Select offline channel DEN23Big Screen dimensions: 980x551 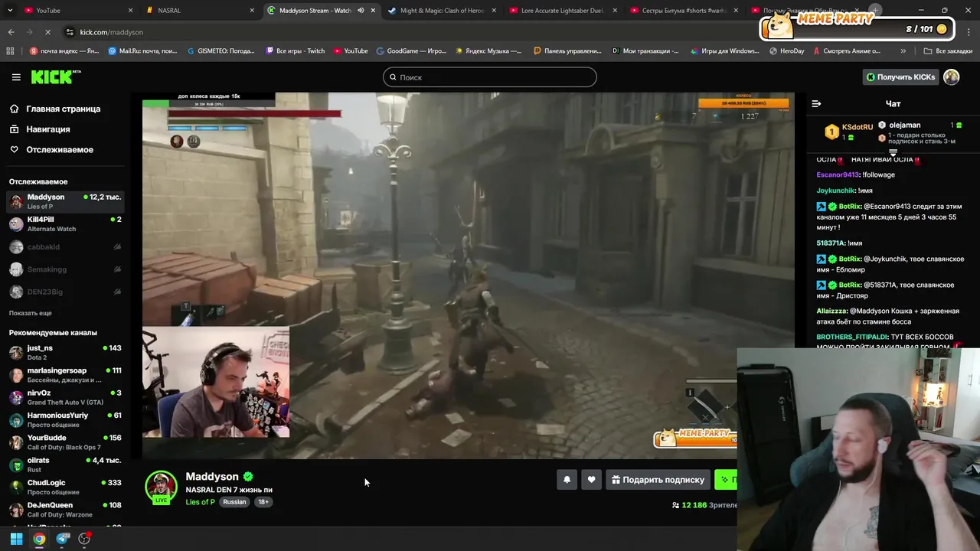pyautogui.click(x=64, y=292)
